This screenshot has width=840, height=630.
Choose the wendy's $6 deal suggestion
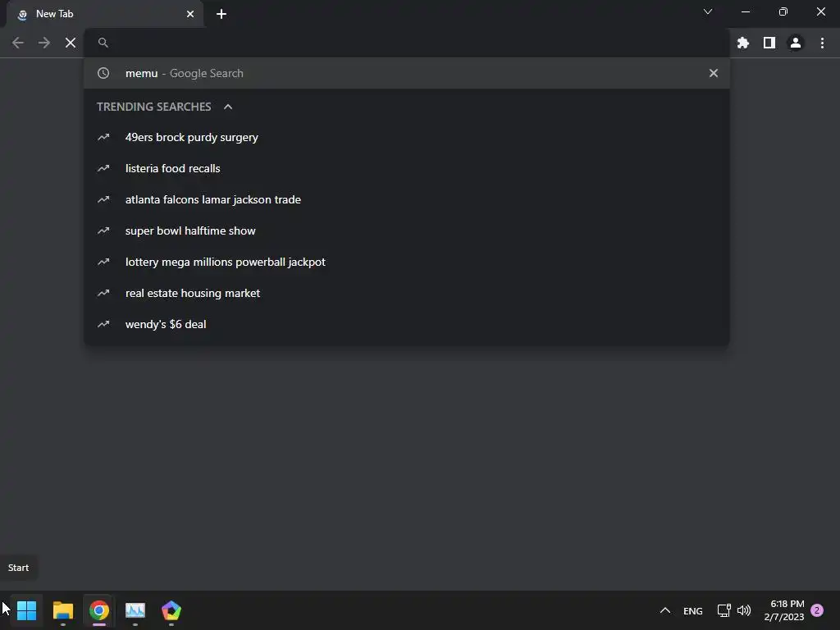(x=407, y=324)
